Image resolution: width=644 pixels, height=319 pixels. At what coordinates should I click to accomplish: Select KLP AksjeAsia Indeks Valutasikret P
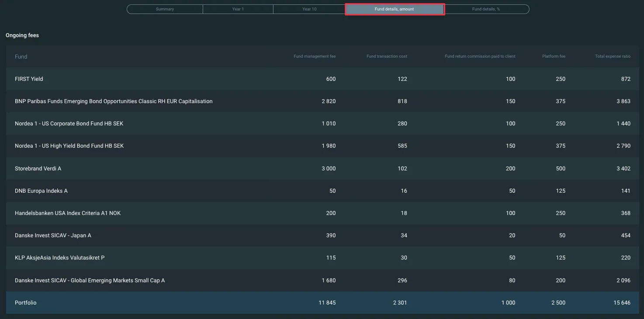point(59,258)
